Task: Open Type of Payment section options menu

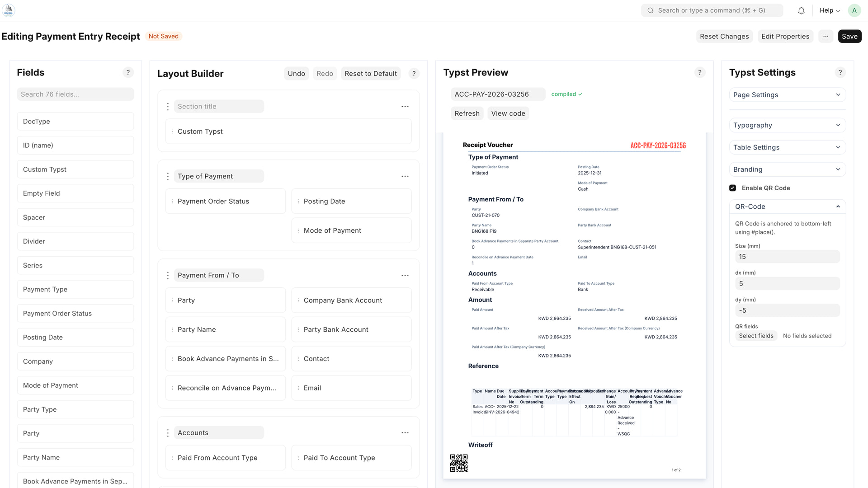Action: click(405, 176)
